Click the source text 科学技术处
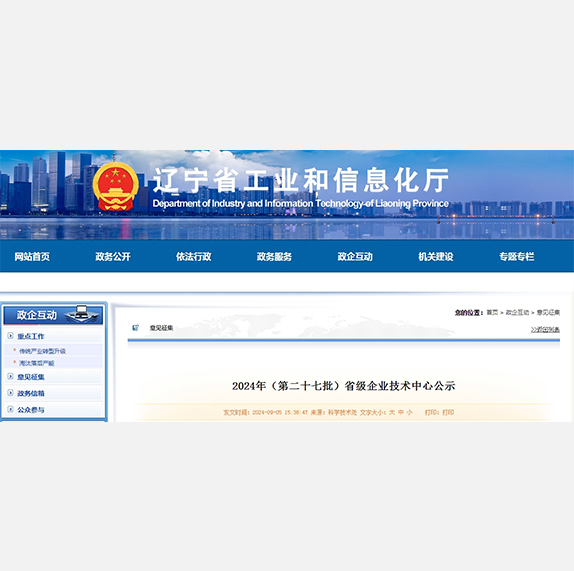This screenshot has height=571, width=574. coord(342,412)
